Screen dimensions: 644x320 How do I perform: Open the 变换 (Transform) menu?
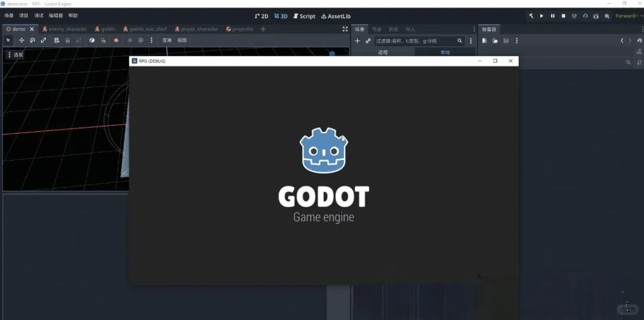pyautogui.click(x=167, y=41)
